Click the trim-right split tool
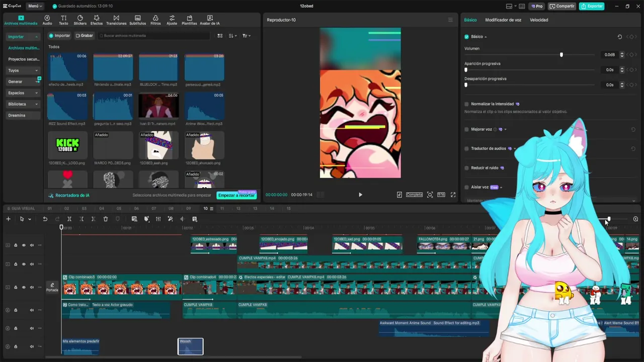Viewport: 644px width, 362px height. (94, 219)
